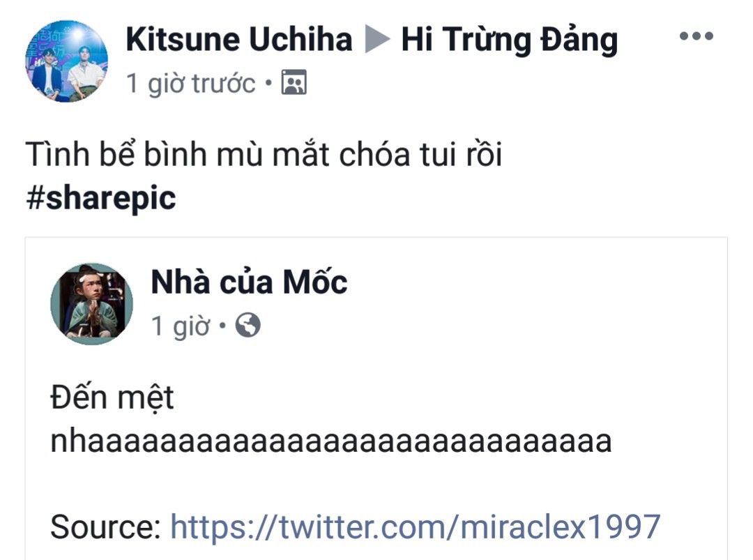
Task: Click the dot separator before the globe icon
Action: click(223, 326)
